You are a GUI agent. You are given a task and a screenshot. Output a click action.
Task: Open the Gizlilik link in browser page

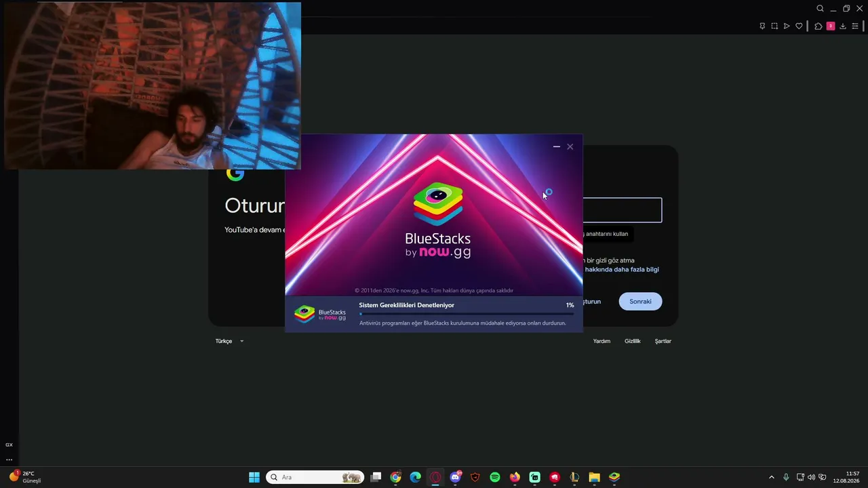click(x=633, y=341)
